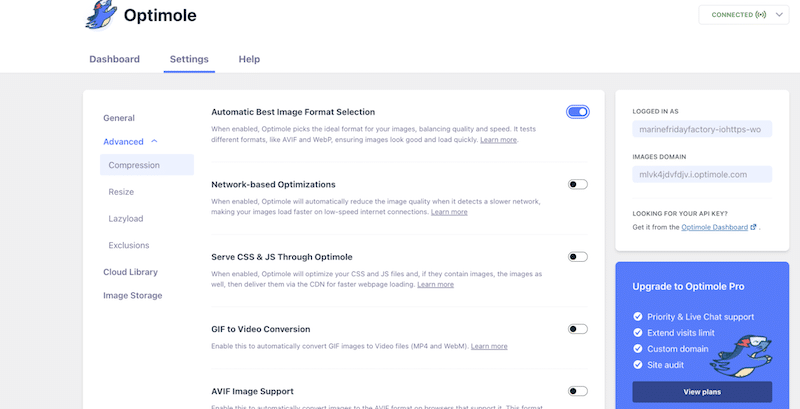This screenshot has width=800, height=409.
Task: Toggle AVIF Image Support on
Action: (577, 391)
